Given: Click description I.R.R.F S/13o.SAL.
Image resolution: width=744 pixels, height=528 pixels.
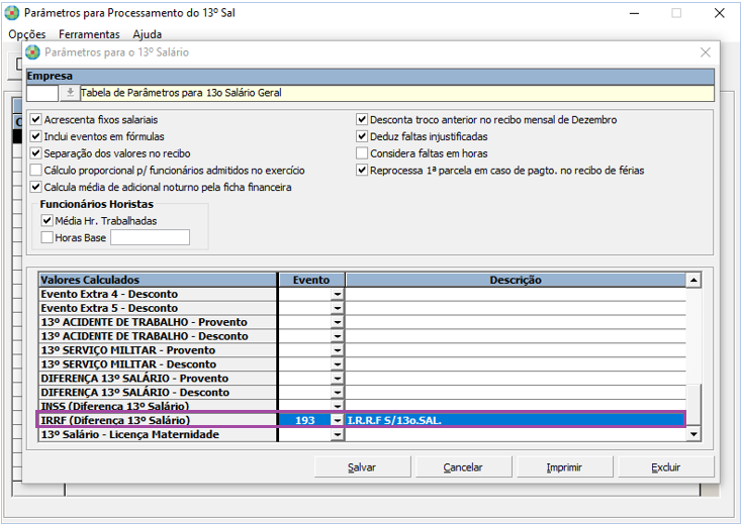Looking at the screenshot, I should click(515, 420).
